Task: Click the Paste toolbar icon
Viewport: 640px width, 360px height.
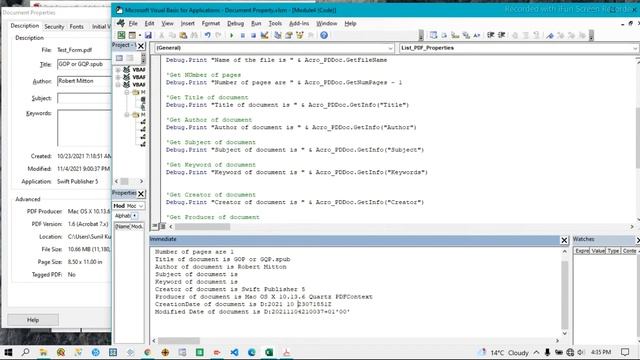Action: 183,36
